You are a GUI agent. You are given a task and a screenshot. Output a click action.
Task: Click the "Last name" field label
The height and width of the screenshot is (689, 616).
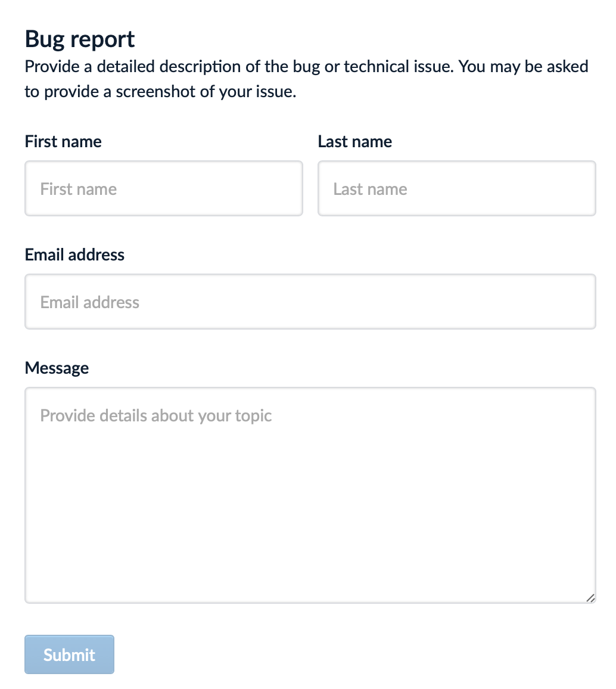coord(354,141)
